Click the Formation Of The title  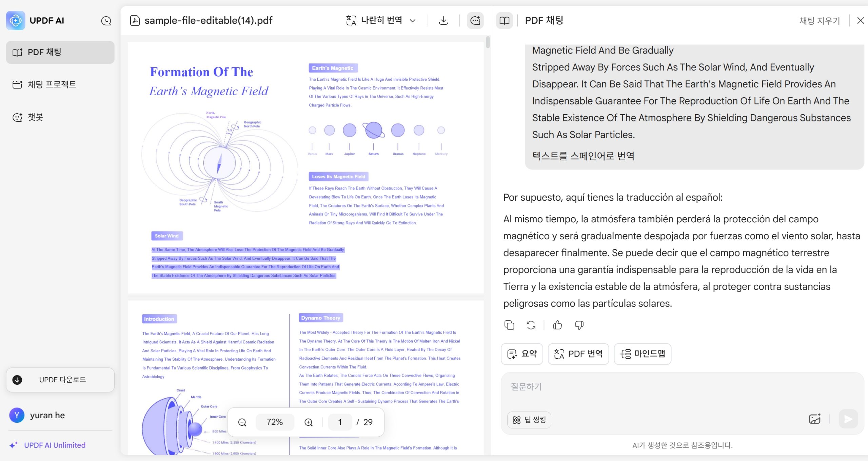pyautogui.click(x=201, y=72)
